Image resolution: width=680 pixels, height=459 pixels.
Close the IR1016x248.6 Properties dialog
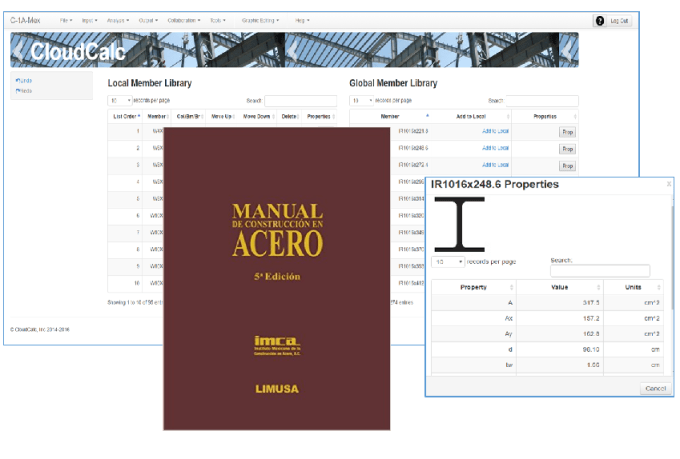pyautogui.click(x=669, y=185)
